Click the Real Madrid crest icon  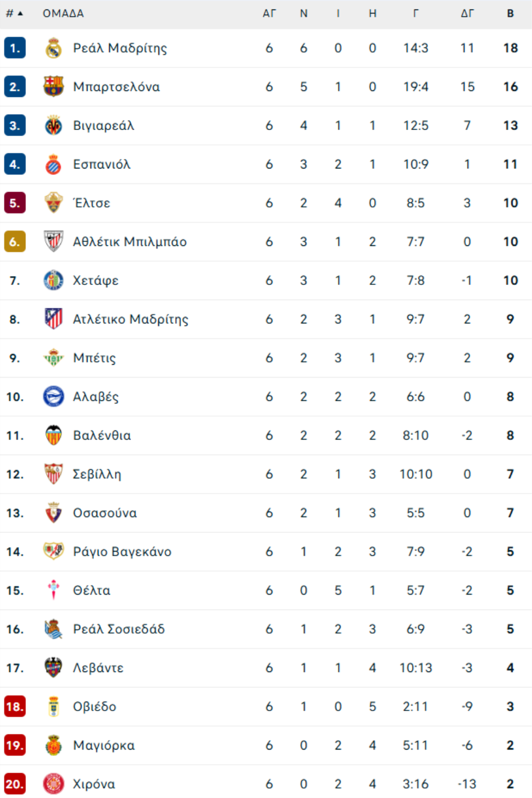(54, 48)
